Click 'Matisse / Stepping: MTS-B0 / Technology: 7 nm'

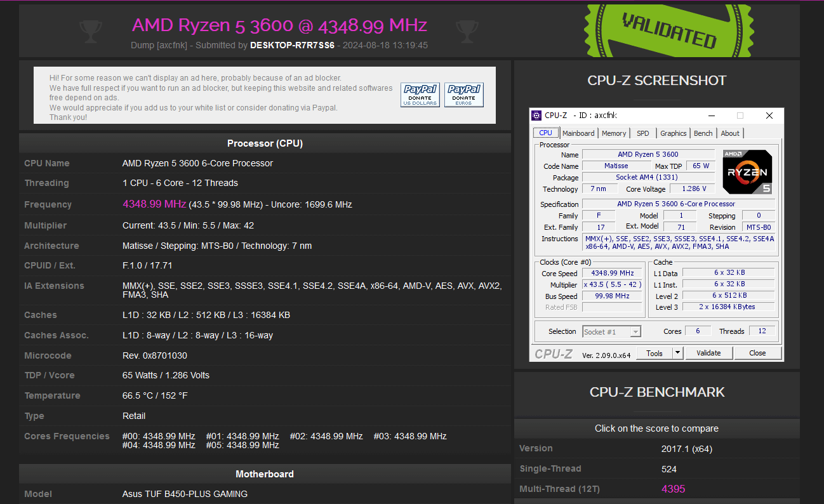click(217, 246)
